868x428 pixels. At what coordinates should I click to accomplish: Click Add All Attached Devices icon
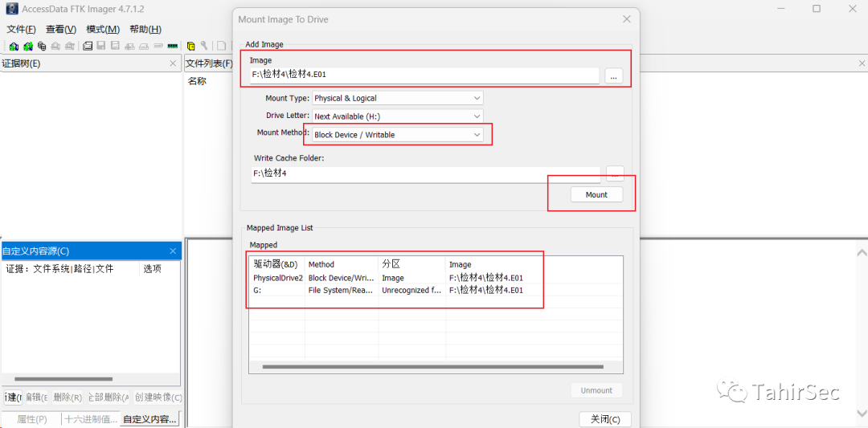coord(28,46)
